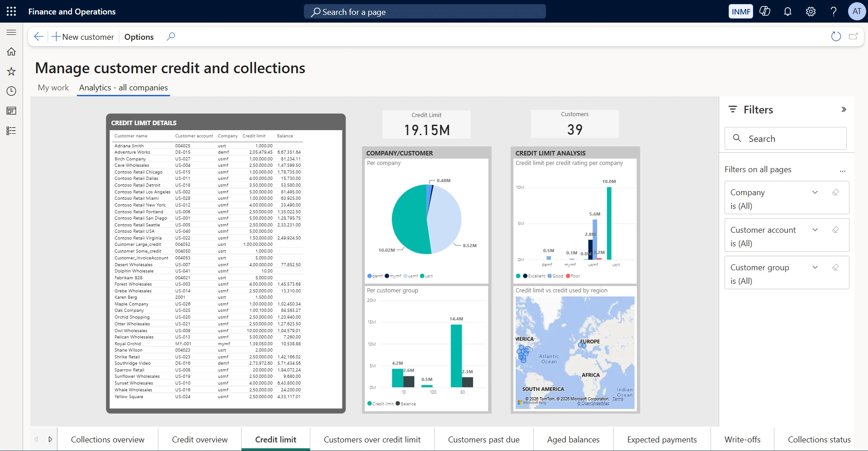
Task: Clear the Company filter eraser icon
Action: pyautogui.click(x=835, y=192)
